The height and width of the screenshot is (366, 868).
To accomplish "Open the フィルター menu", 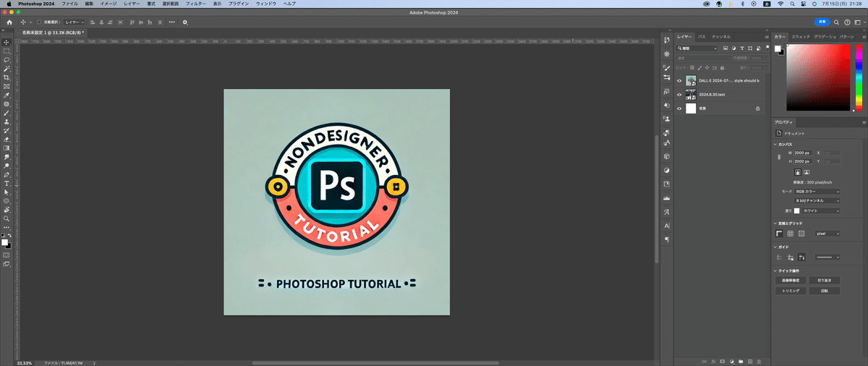I will [195, 4].
